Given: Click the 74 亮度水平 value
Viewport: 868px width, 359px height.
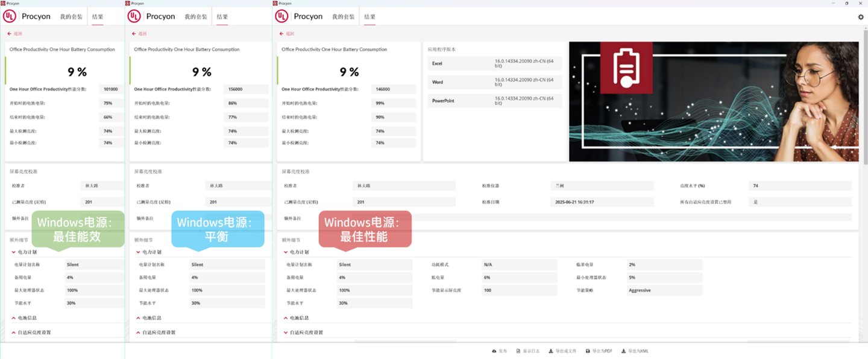Looking at the screenshot, I should [x=800, y=186].
